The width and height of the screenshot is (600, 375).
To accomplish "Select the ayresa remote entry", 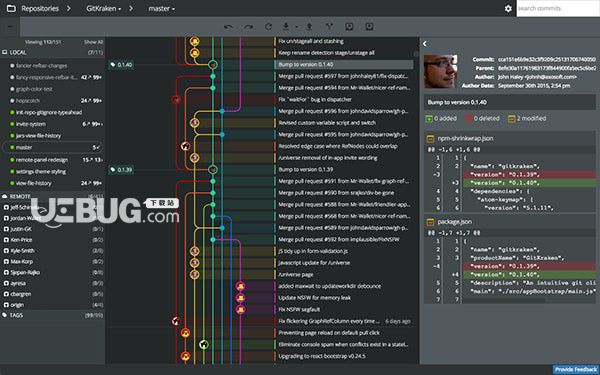I will (x=52, y=284).
